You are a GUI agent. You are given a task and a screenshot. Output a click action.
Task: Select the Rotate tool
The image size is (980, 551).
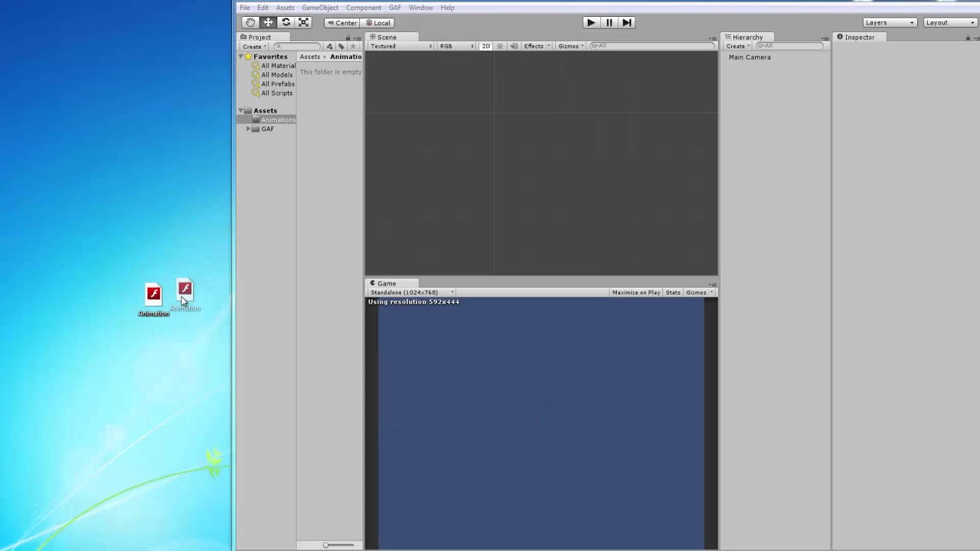(x=286, y=23)
